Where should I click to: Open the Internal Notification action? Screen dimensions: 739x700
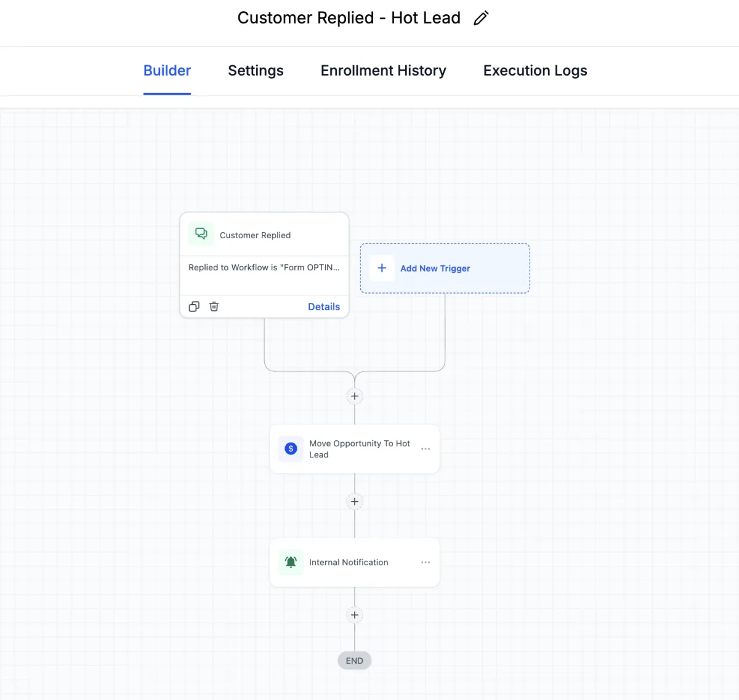[355, 562]
